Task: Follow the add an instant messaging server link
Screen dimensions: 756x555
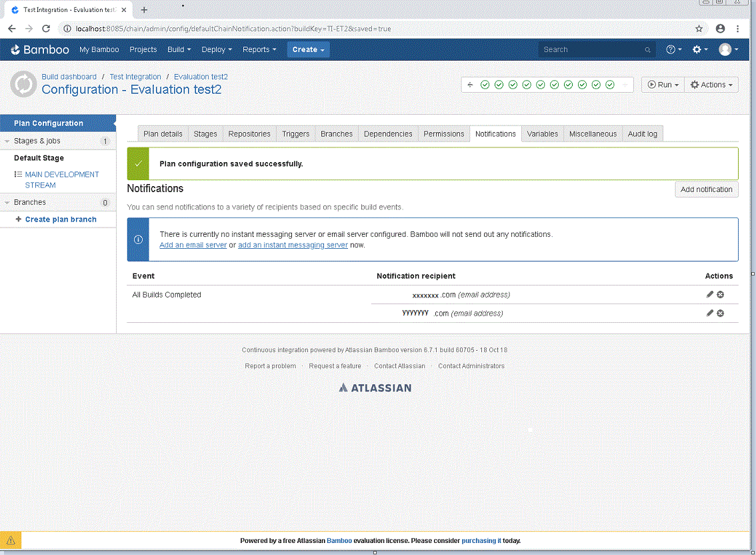Action: coord(293,245)
